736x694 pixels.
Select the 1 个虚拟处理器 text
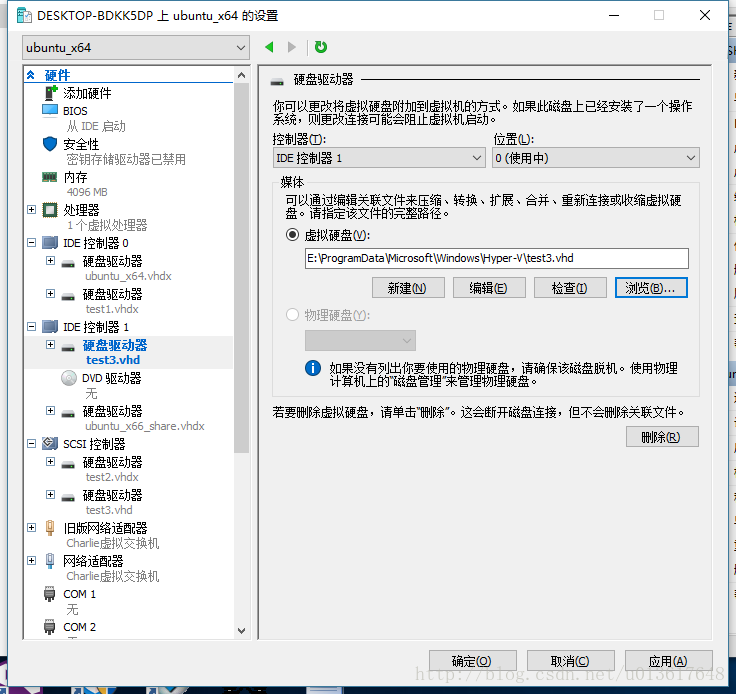(x=107, y=225)
